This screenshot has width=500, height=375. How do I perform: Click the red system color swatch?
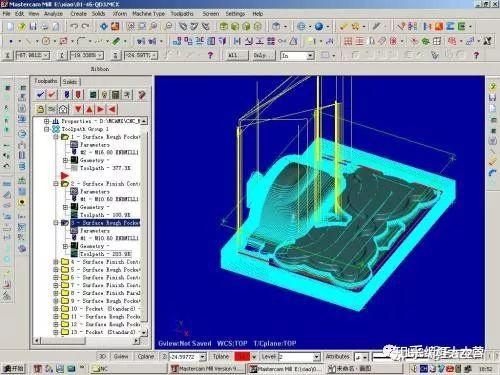(x=242, y=357)
